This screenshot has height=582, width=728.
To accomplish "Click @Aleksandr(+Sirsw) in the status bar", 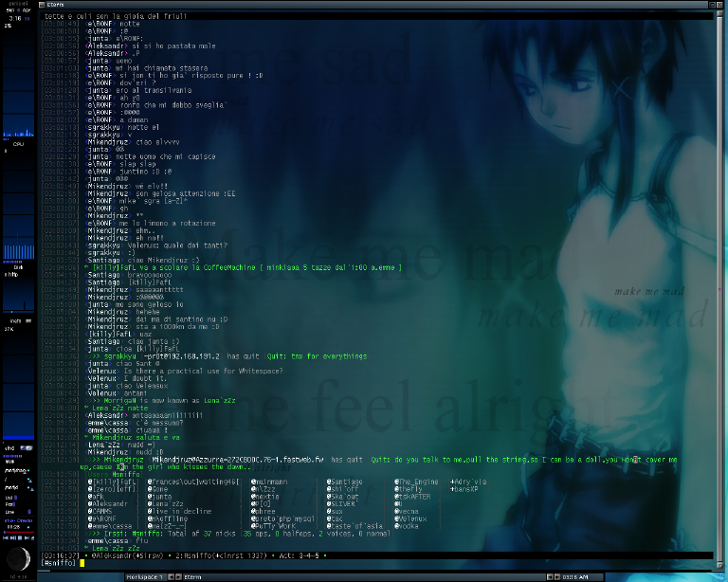I will pos(125,555).
